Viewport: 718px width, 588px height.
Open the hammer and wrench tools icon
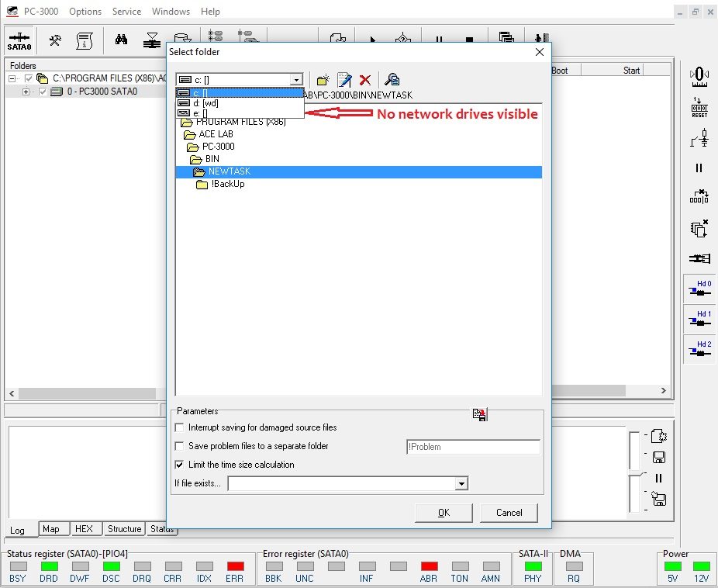click(x=55, y=41)
